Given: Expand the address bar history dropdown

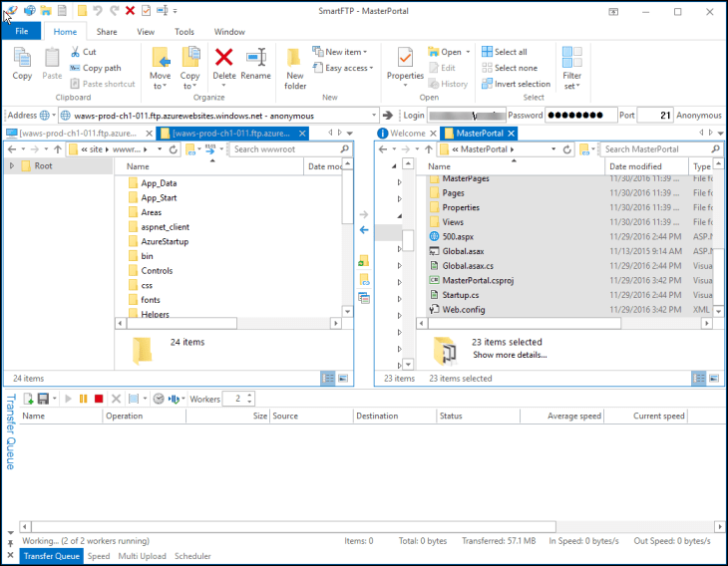Looking at the screenshot, I should coord(374,115).
